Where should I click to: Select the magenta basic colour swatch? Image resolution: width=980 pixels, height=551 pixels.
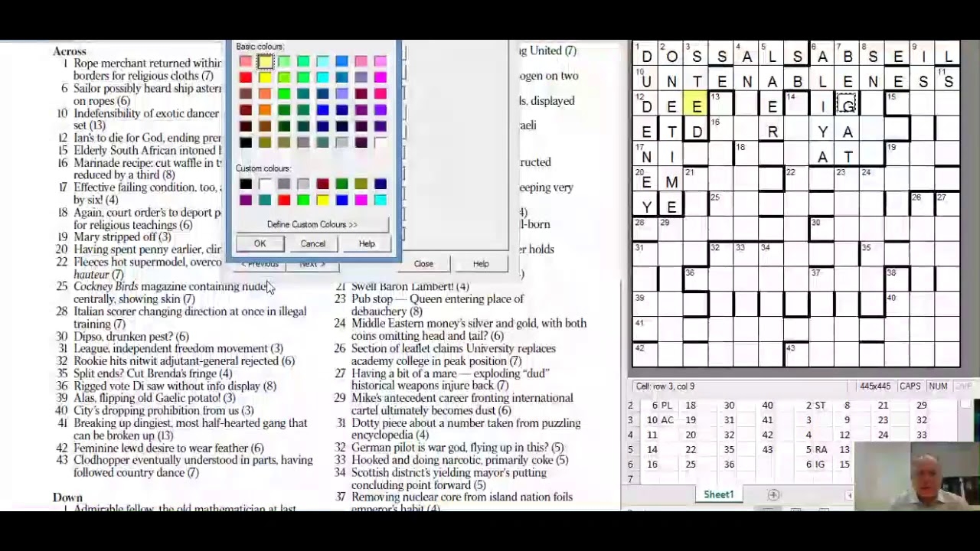point(381,77)
